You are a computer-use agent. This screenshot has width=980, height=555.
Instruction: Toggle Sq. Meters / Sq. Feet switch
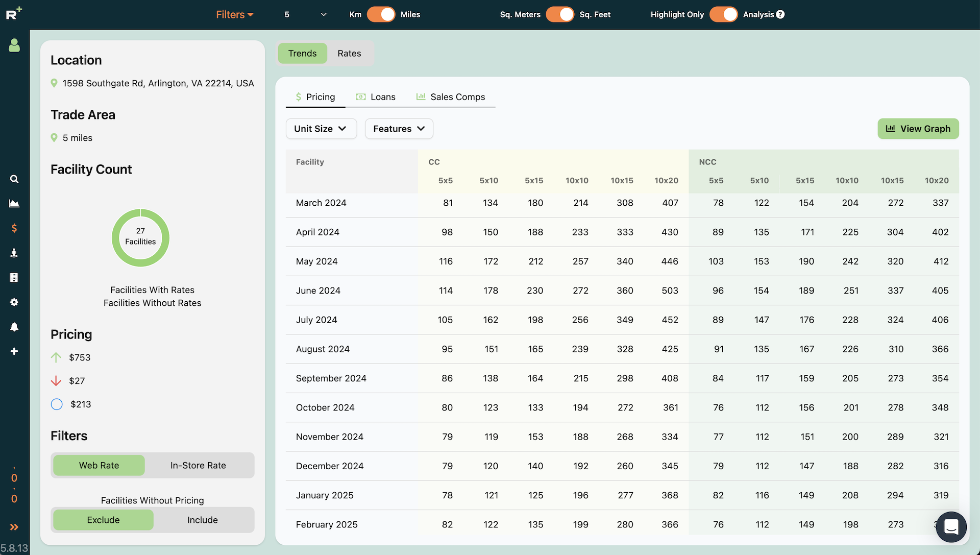560,14
